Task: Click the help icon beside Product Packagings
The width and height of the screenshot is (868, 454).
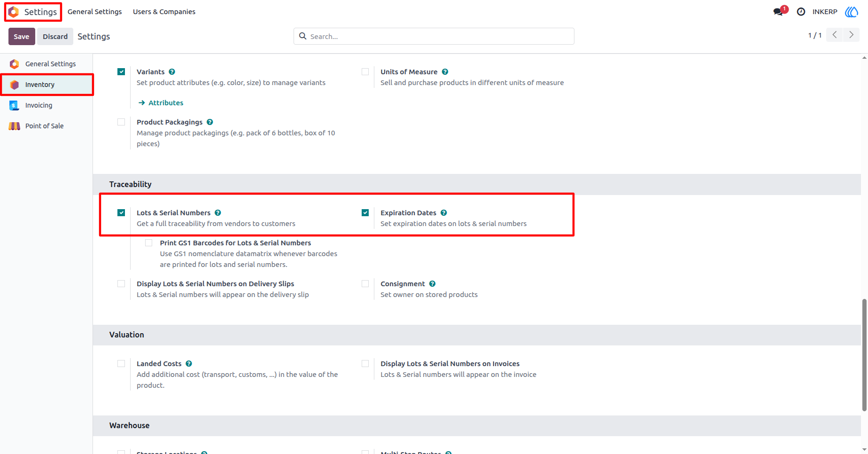Action: pos(210,122)
